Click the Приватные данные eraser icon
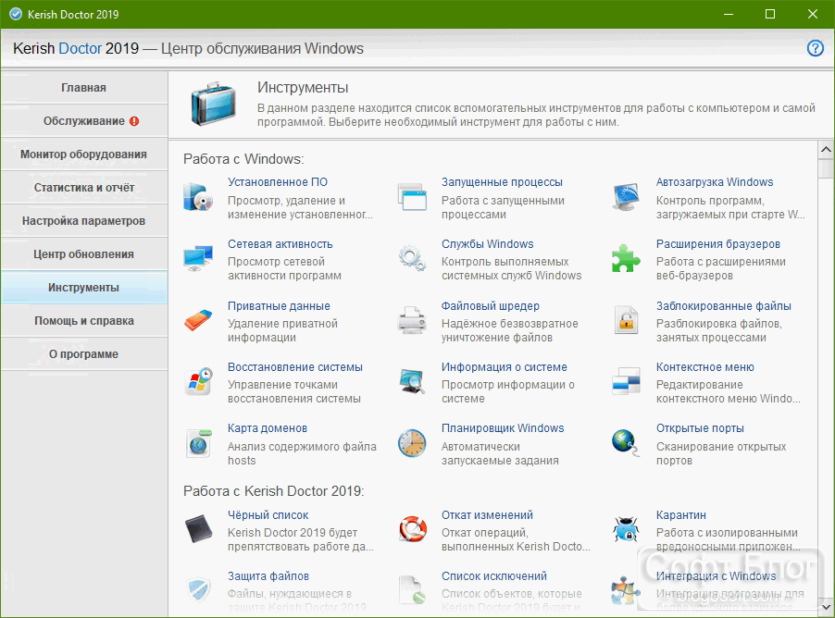This screenshot has width=835, height=618. pyautogui.click(x=198, y=320)
